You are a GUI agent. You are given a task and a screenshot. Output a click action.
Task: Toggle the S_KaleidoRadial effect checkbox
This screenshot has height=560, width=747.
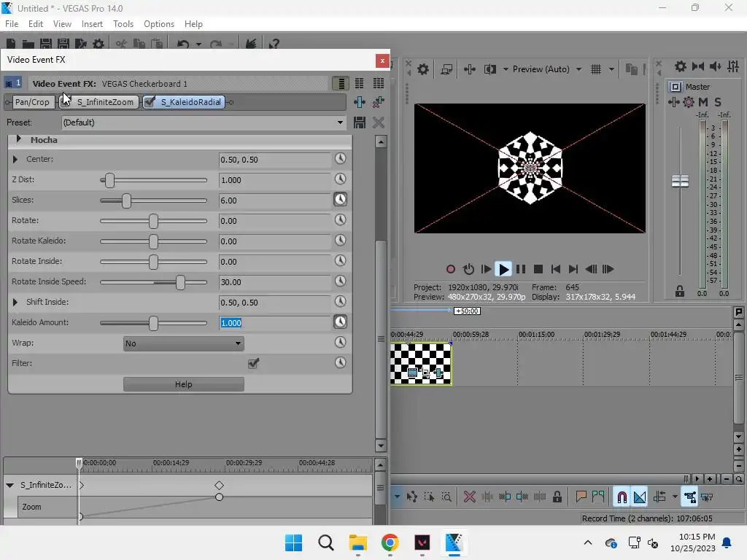(x=150, y=101)
